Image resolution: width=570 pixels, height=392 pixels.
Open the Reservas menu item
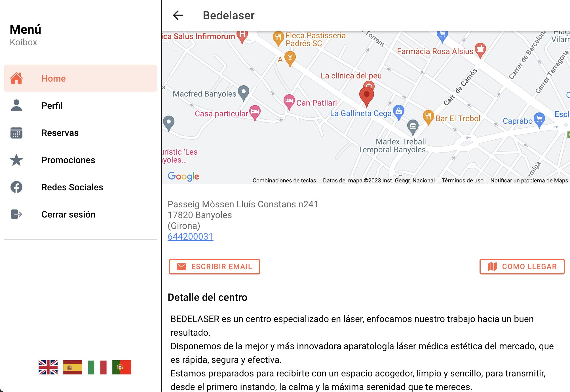point(80,133)
